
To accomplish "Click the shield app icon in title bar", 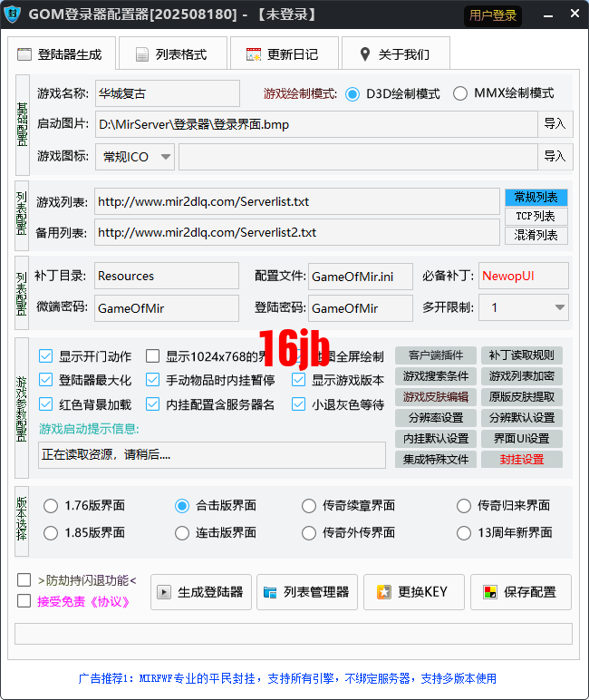I will 12,15.
